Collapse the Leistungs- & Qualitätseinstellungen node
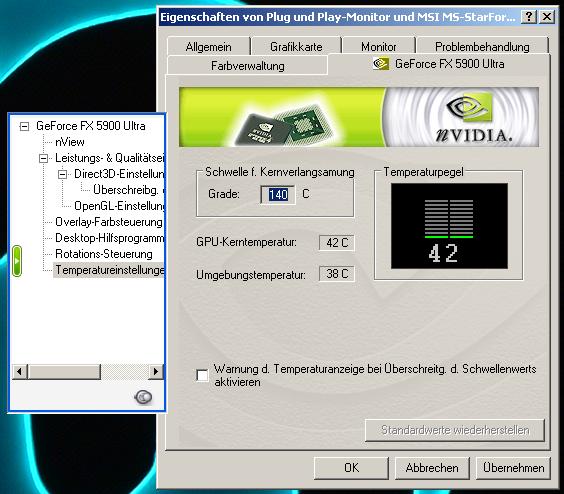This screenshot has height=494, width=564. 43,158
